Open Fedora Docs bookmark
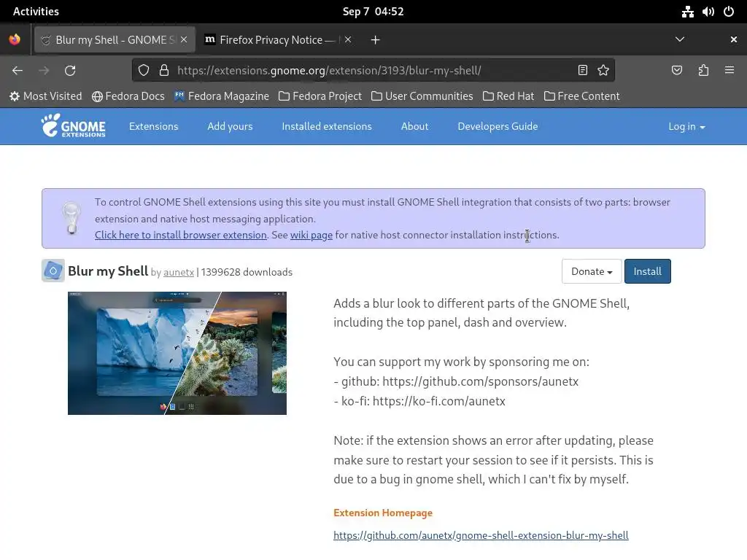 [128, 96]
